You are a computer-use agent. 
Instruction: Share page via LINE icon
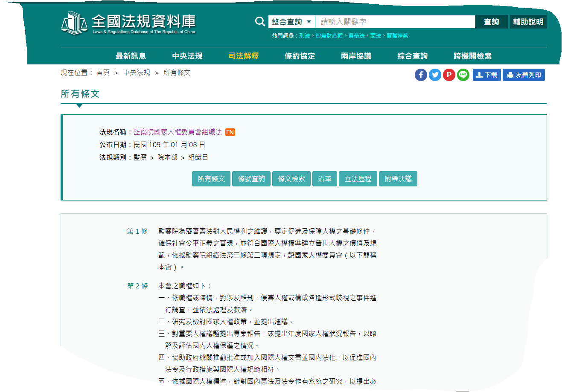463,75
